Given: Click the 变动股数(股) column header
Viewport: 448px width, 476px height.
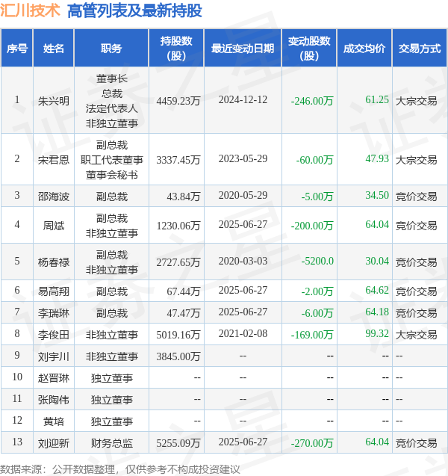Looking at the screenshot, I should [x=309, y=49].
